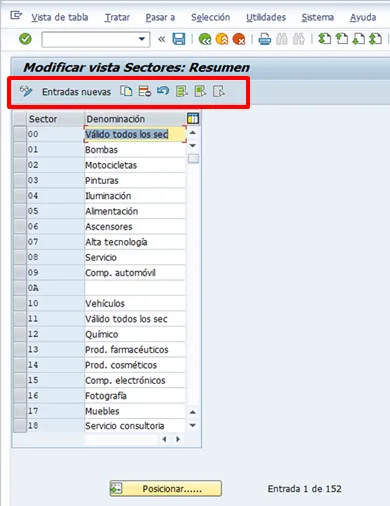
Task: Open the Vista de tabla menu
Action: click(60, 17)
